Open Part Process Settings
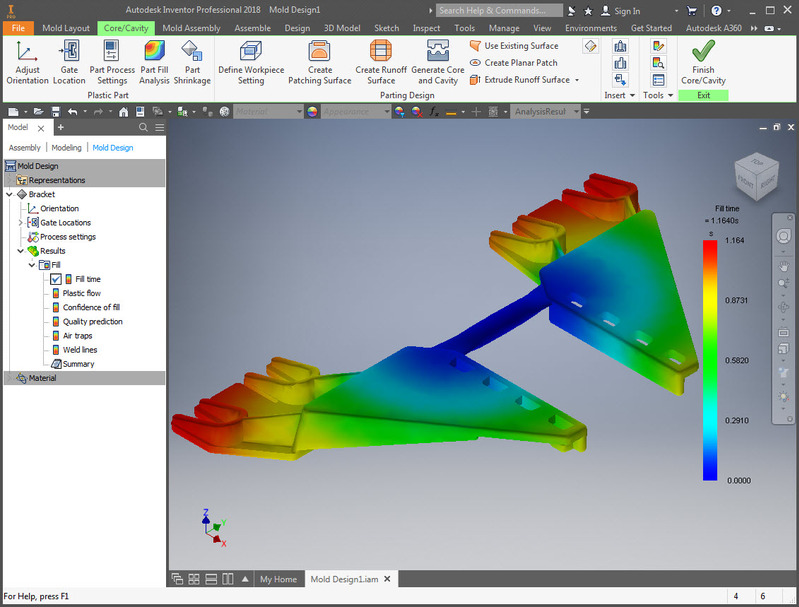 (112, 62)
